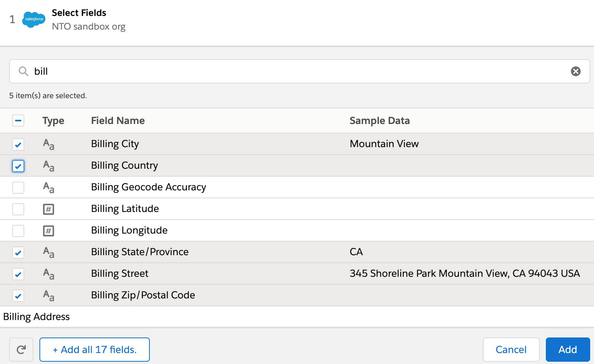Viewport: 594px width, 364px height.
Task: Click the text type icon for Billing Country
Action: click(49, 166)
